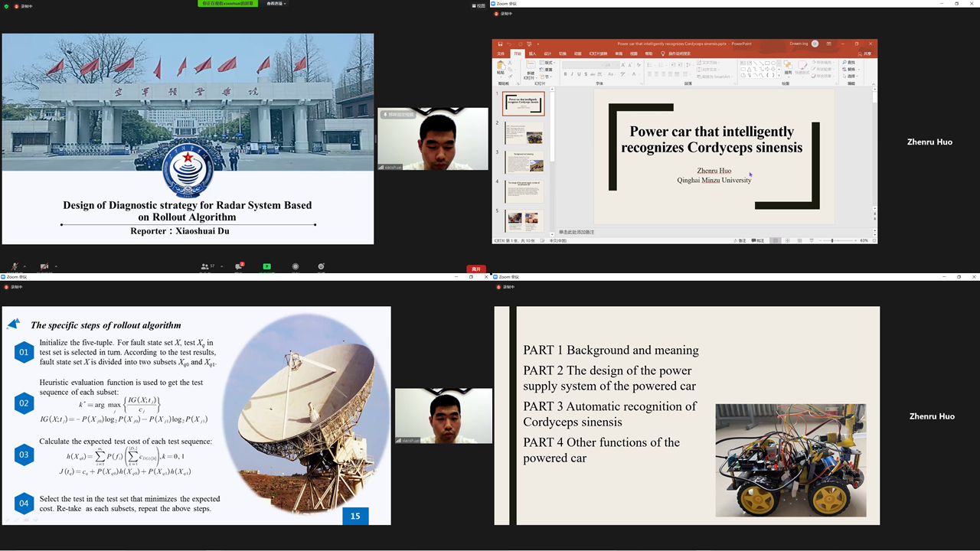Click the Reading view icon in status bar
The height and width of the screenshot is (551, 980).
coord(799,240)
